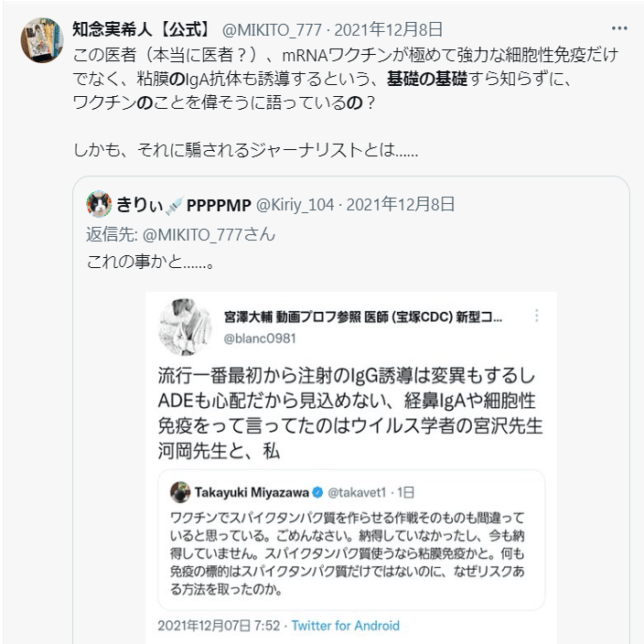The image size is (644, 644).
Task: Click the @takavet1 handle
Action: 360,492
